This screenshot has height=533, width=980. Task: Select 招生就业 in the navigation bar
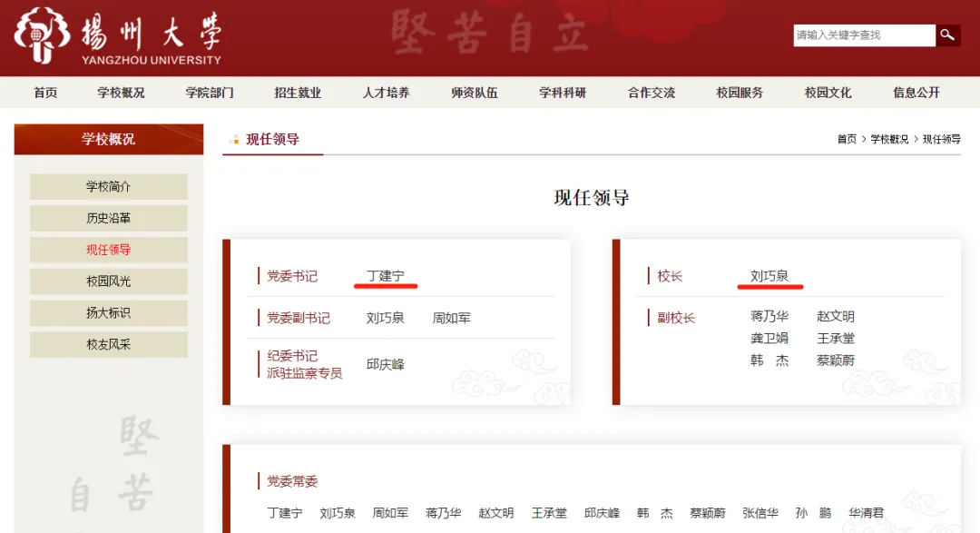tap(298, 93)
